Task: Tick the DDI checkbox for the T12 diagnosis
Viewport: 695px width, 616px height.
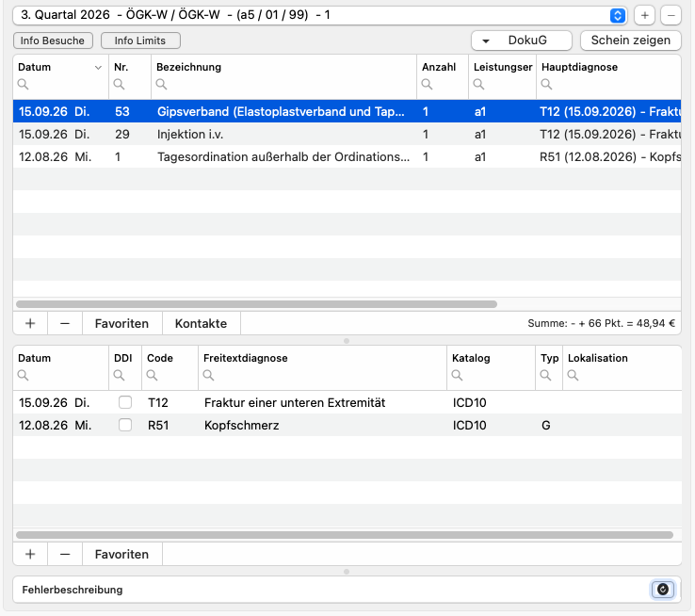Action: (x=125, y=402)
